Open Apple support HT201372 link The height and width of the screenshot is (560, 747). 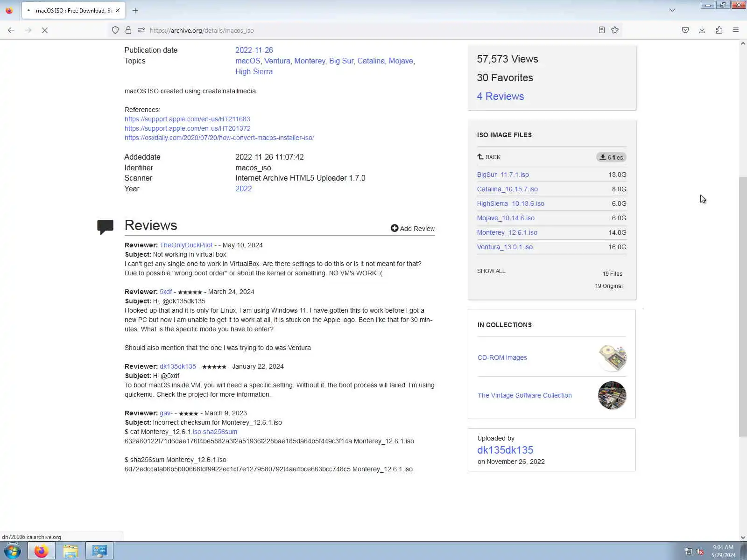pos(188,128)
